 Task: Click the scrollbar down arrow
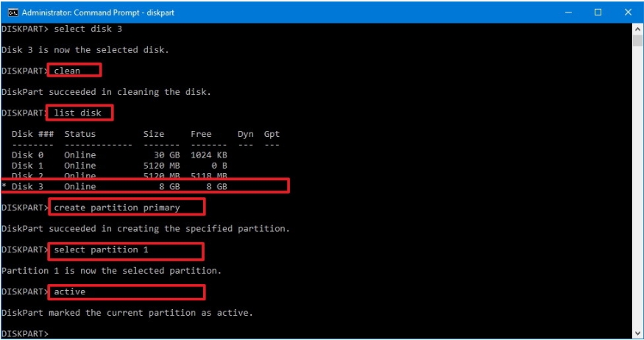pyautogui.click(x=638, y=333)
